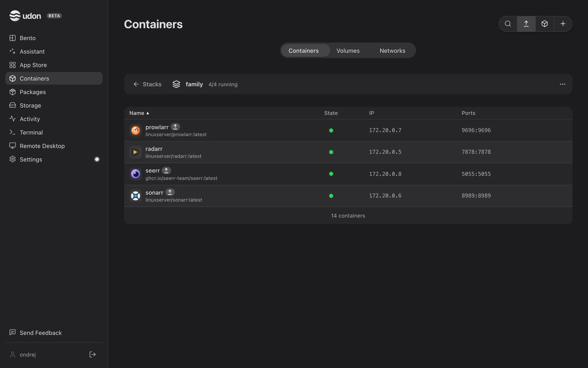
Task: Click the Settings notification dot
Action: click(97, 159)
